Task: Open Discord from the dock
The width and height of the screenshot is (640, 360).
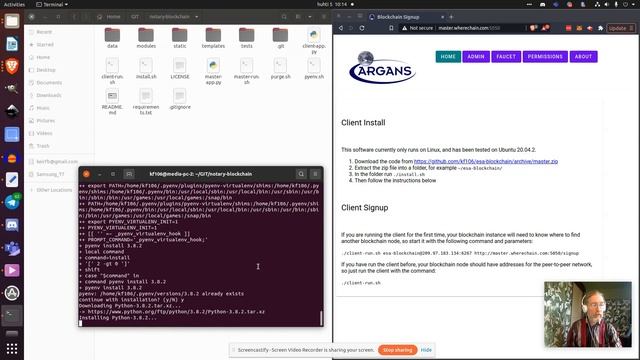Action: [x=12, y=225]
